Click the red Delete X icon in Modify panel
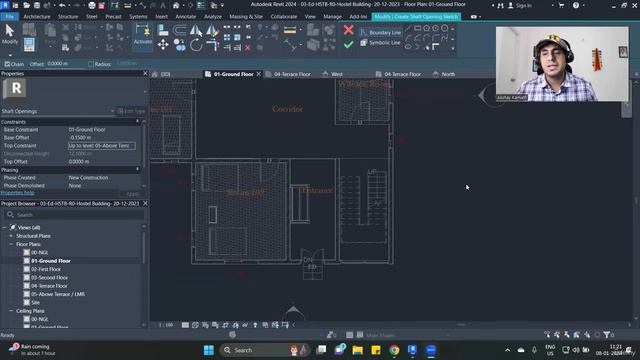The height and width of the screenshot is (360, 640). (x=248, y=48)
